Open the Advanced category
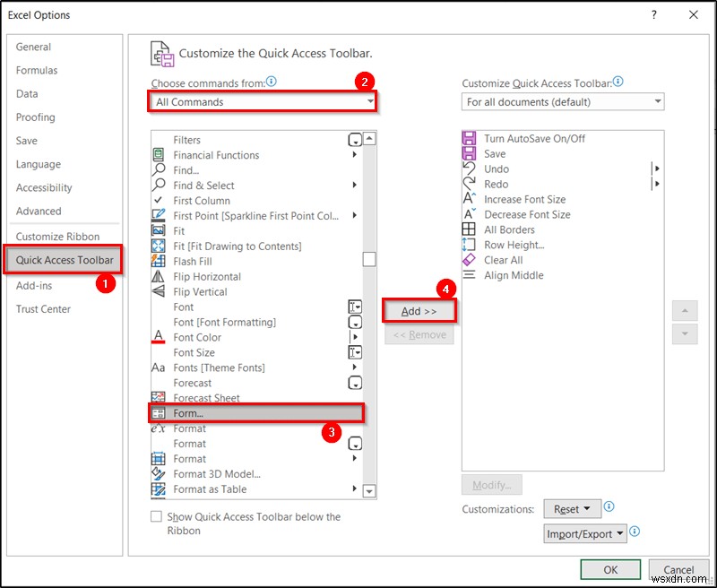 click(39, 211)
